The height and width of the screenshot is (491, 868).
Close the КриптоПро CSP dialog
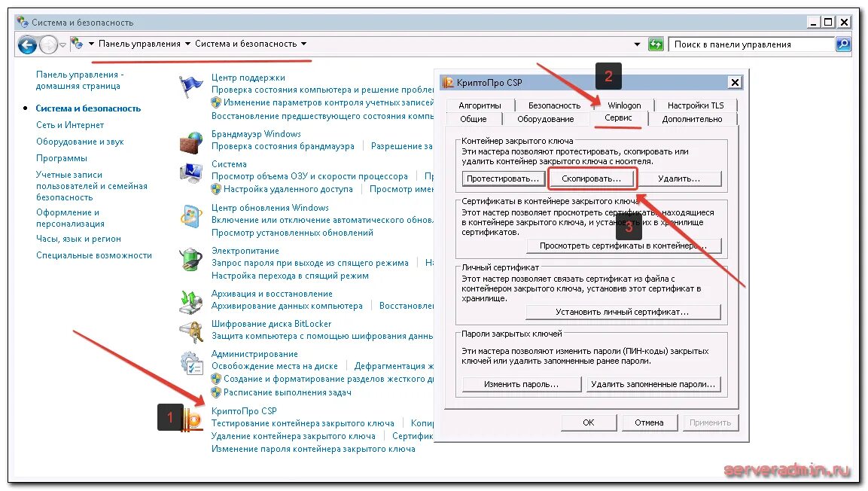[735, 83]
